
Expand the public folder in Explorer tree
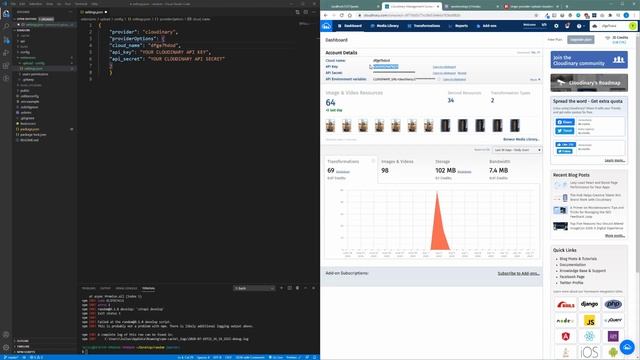tap(24, 91)
